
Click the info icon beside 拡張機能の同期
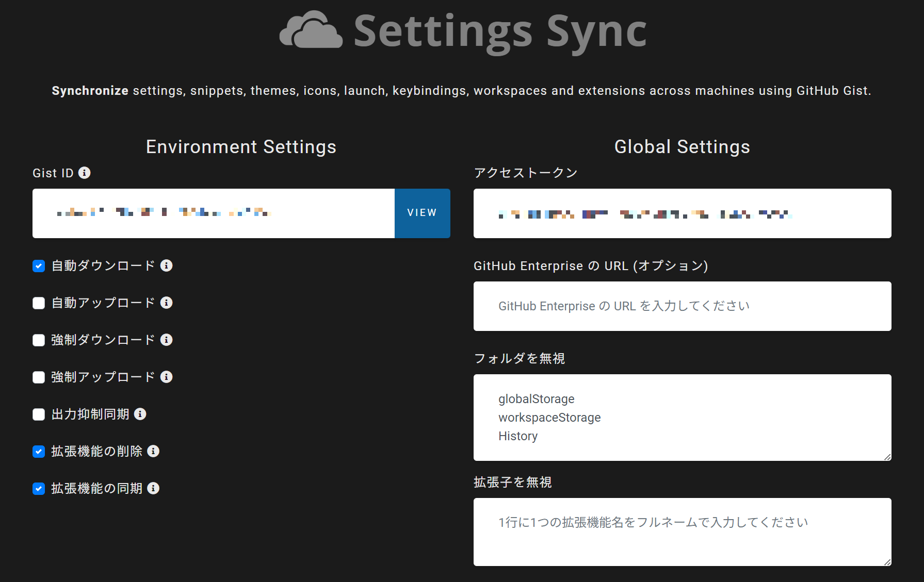(x=153, y=488)
